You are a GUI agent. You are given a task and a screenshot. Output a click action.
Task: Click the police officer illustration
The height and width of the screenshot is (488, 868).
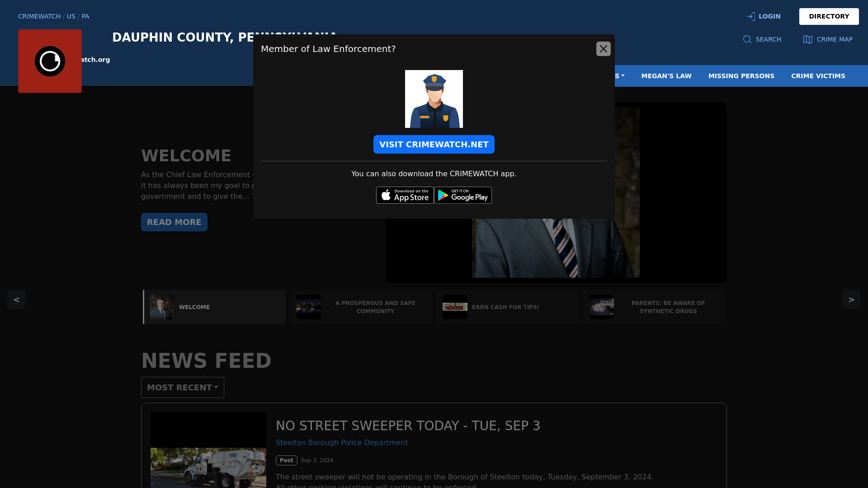point(434,99)
